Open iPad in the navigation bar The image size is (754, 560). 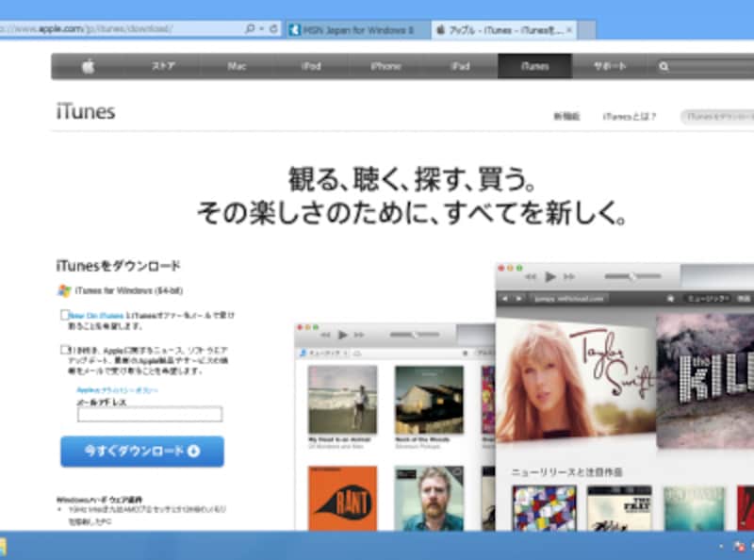coord(460,66)
